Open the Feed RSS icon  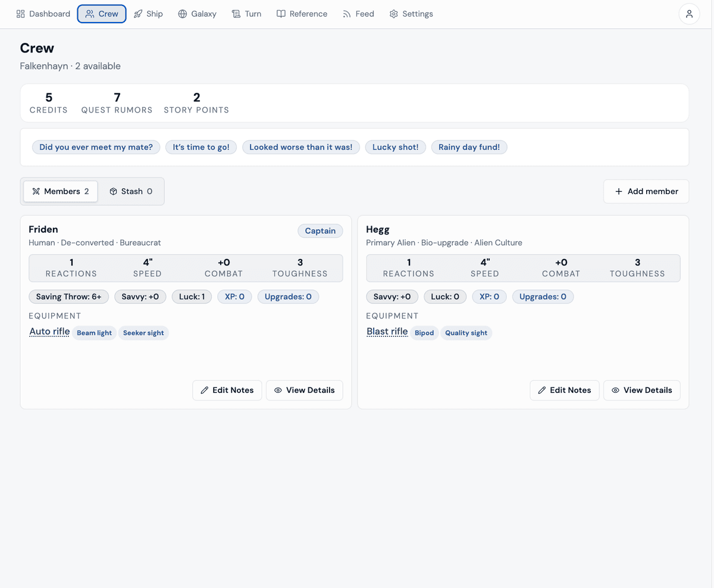tap(347, 14)
